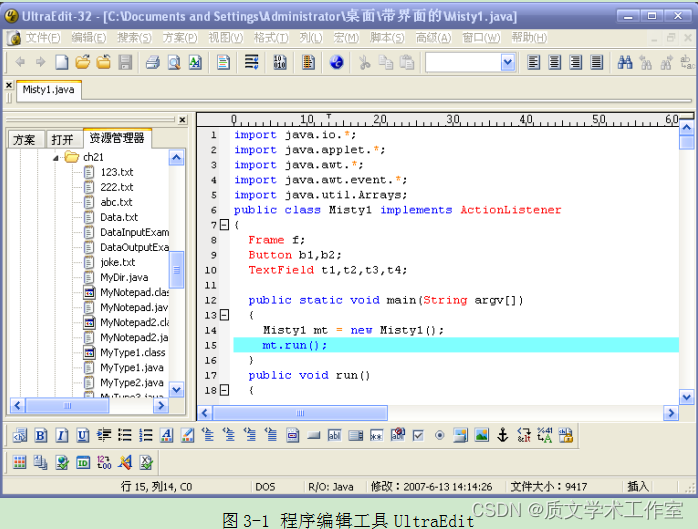Click the Save (floppy disk) icon

click(125, 62)
